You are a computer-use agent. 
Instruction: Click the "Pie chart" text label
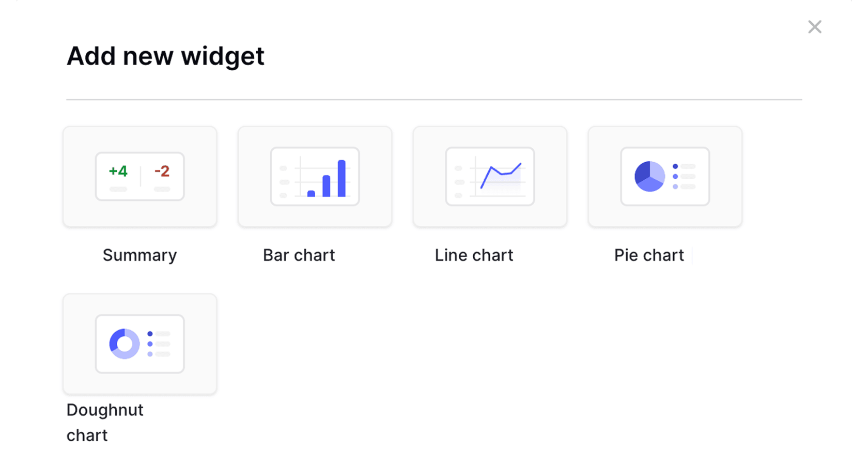(649, 255)
